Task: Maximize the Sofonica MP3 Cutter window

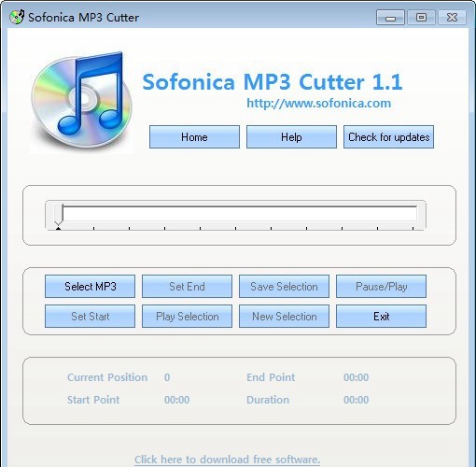Action: (x=421, y=18)
